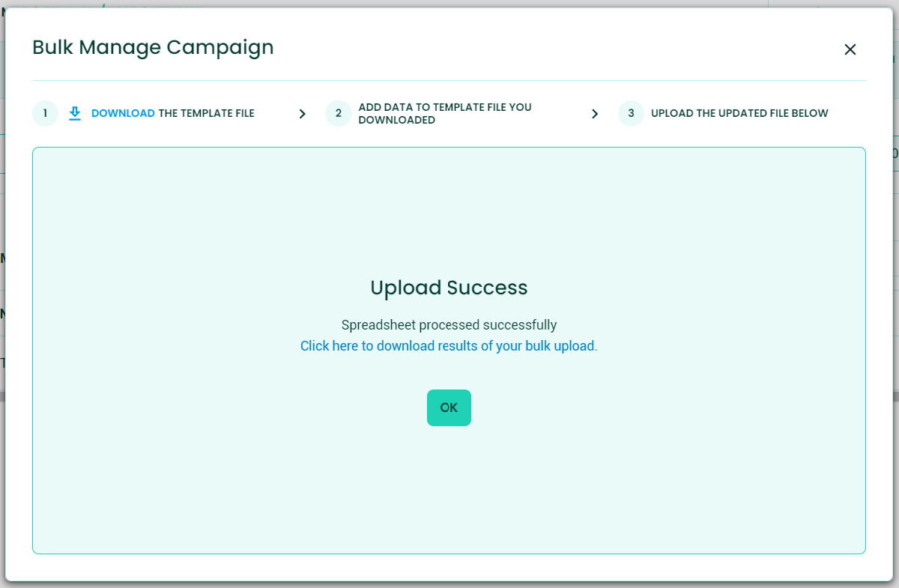
Task: Expand the chevron after step one
Action: click(x=303, y=113)
